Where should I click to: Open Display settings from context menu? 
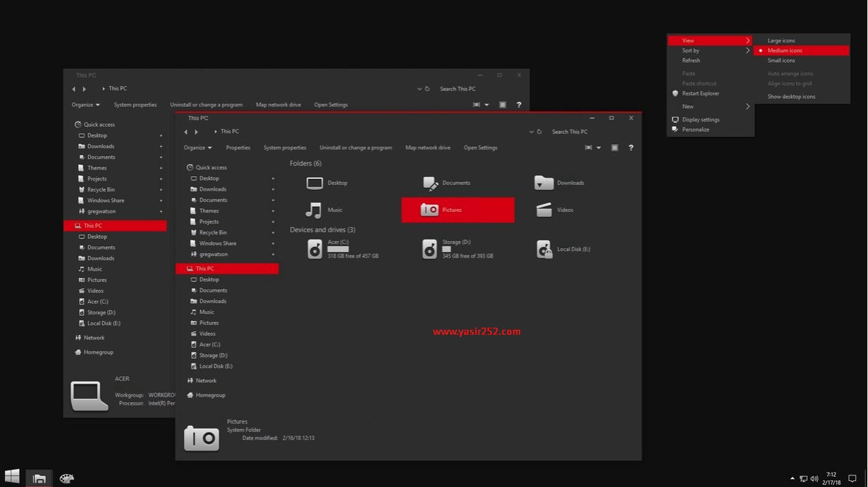point(700,119)
